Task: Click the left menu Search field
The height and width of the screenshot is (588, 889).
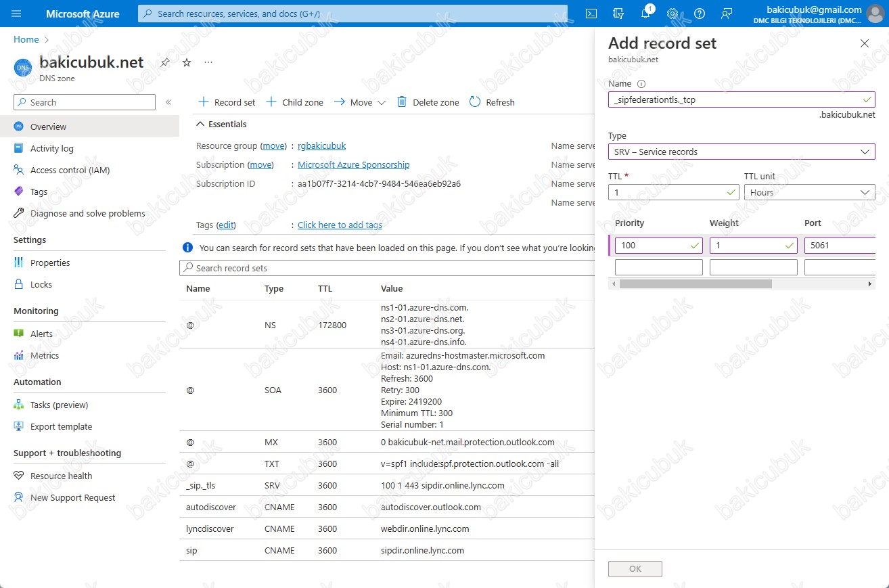Action: click(x=85, y=102)
